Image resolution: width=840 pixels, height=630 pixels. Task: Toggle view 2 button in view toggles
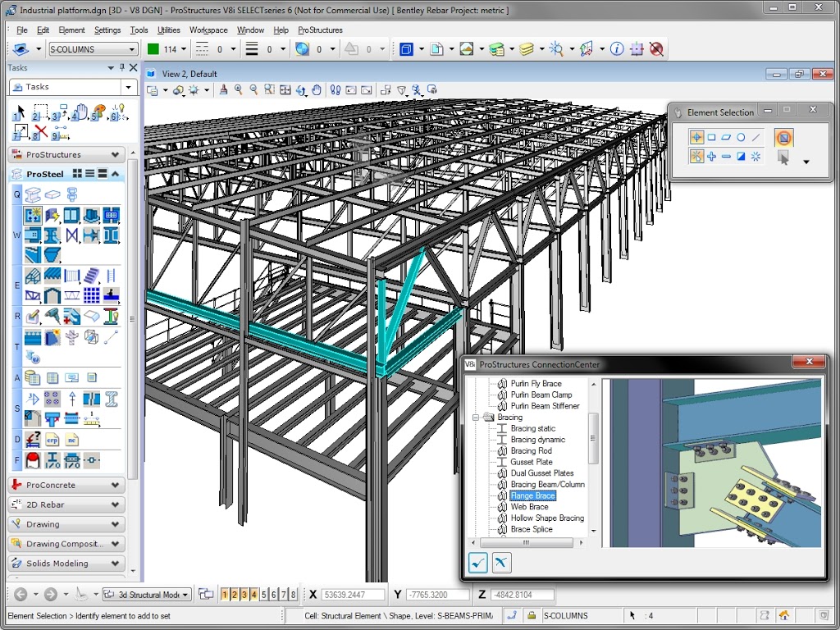[x=234, y=594]
